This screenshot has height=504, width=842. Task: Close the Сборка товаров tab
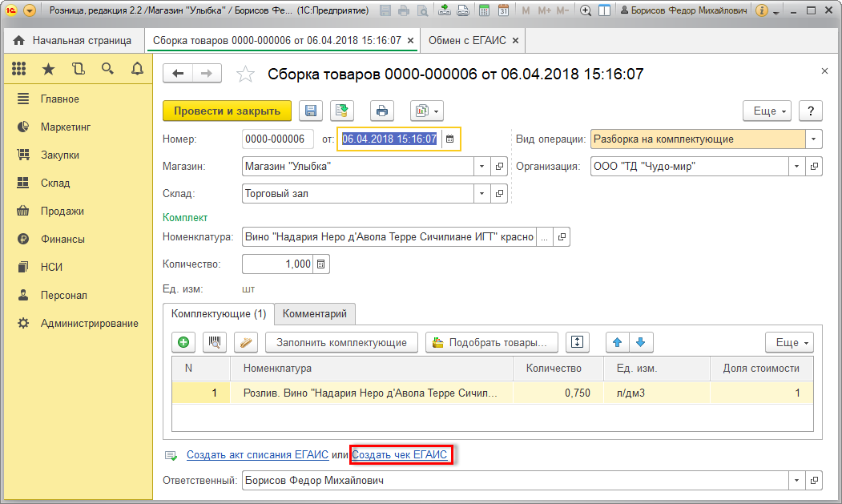(x=410, y=40)
